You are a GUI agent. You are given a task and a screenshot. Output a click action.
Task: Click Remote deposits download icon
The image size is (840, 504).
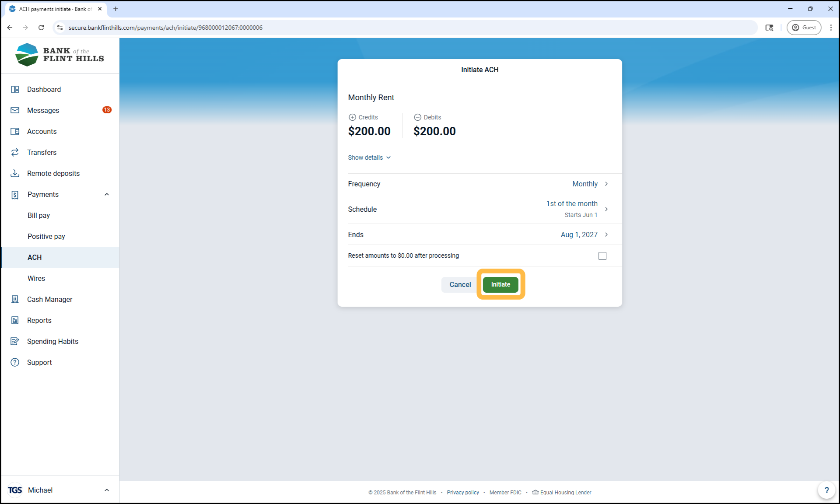coord(15,173)
